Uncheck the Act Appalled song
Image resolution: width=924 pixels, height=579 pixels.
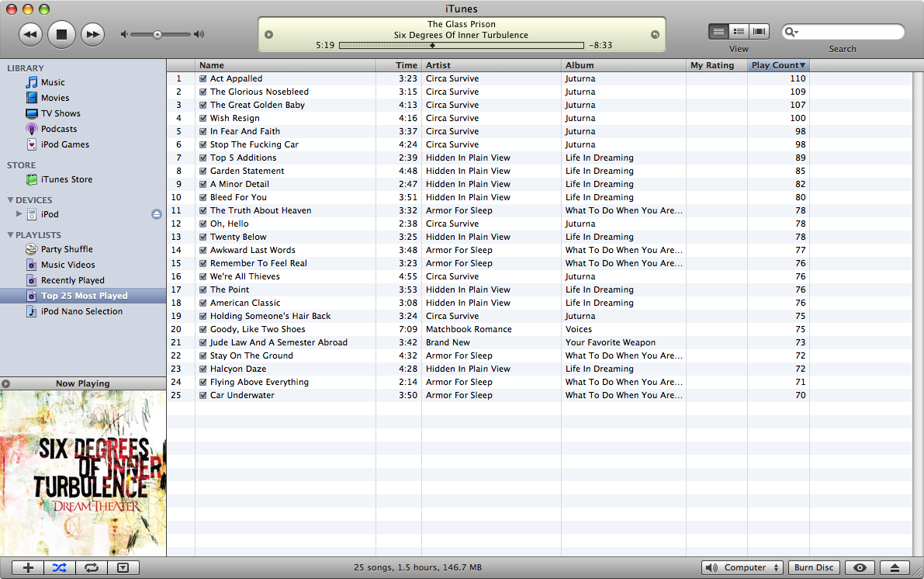(x=202, y=78)
